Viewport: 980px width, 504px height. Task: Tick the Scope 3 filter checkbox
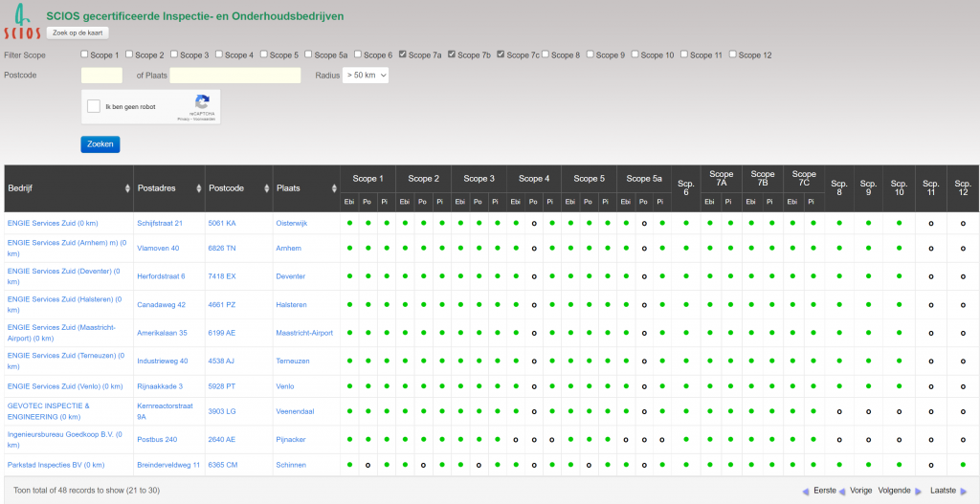pos(174,55)
